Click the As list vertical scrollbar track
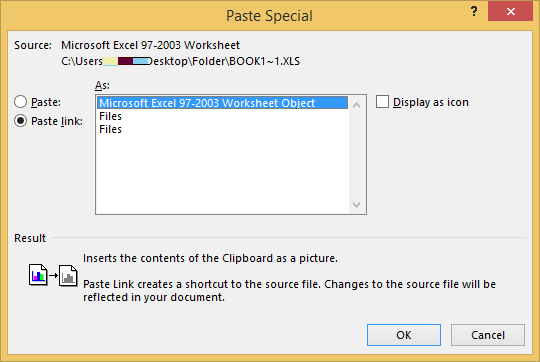Viewport: 540px width, 362px height. coord(357,155)
